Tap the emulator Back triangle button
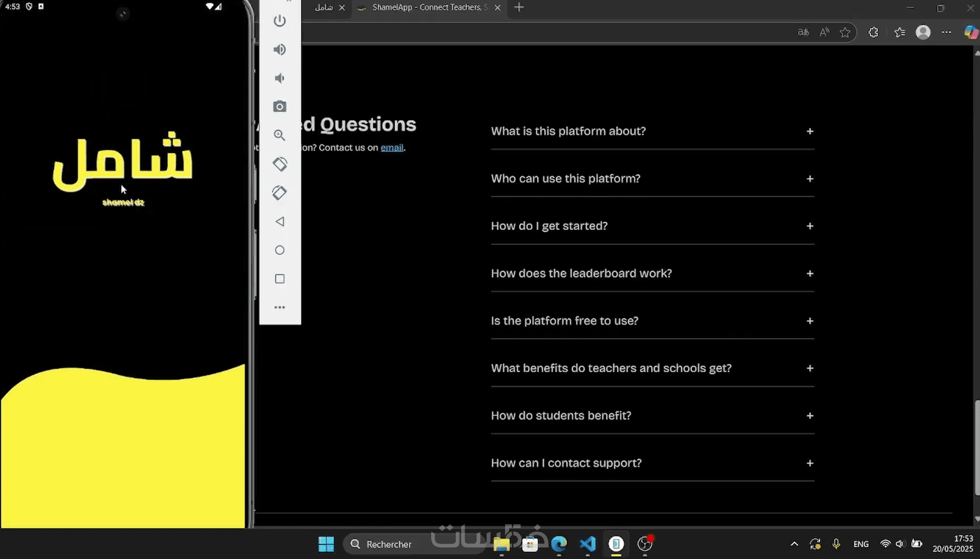Image resolution: width=980 pixels, height=559 pixels. click(x=280, y=221)
